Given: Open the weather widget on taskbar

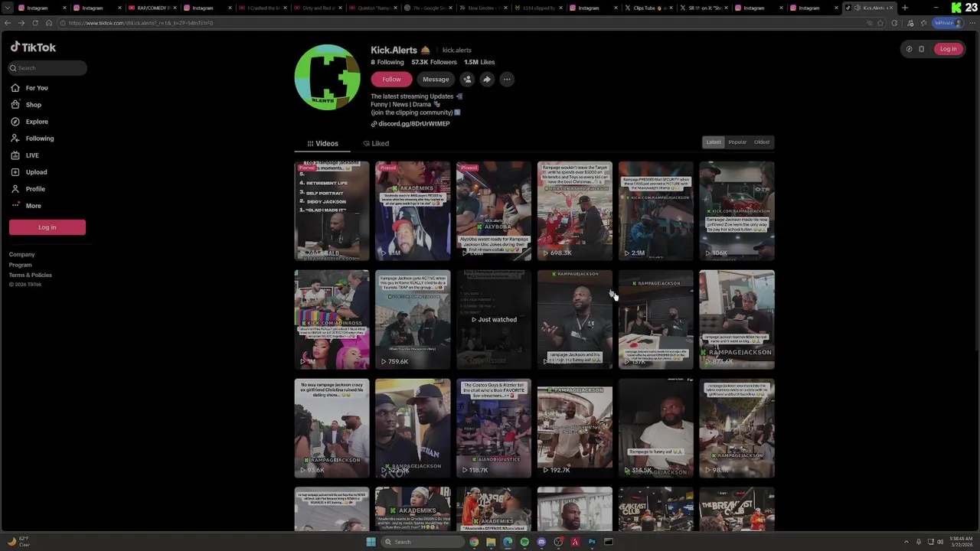Looking at the screenshot, I should (18, 542).
